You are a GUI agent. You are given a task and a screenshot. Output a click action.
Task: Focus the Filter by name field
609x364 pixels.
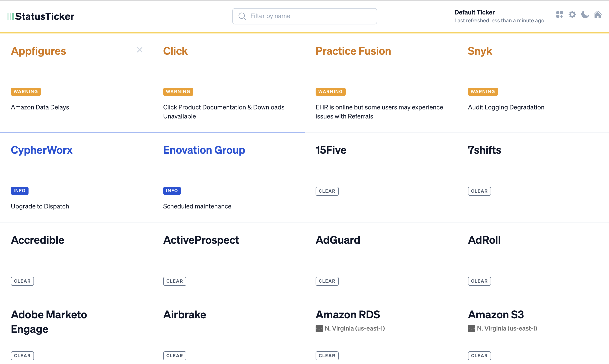[x=304, y=16]
